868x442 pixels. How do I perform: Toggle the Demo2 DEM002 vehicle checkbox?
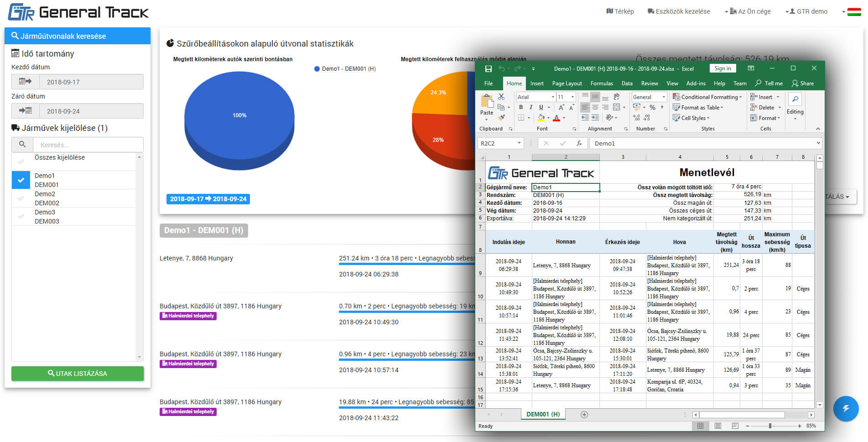pos(21,198)
